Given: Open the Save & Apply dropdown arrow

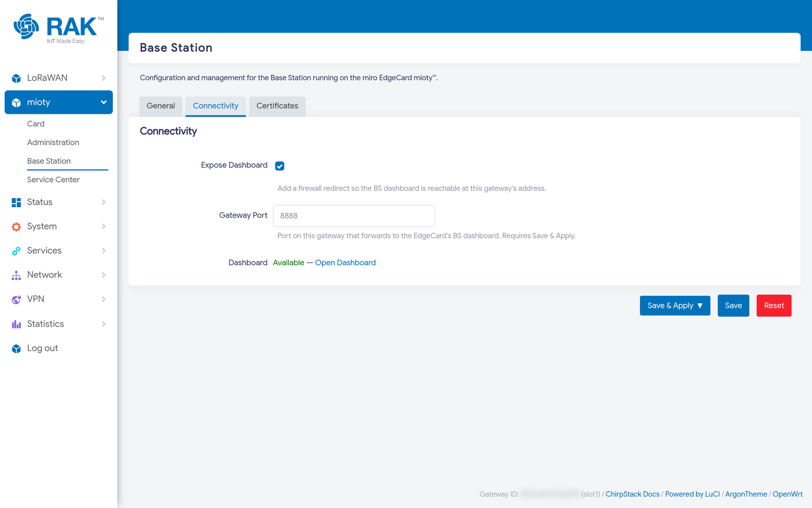Looking at the screenshot, I should pyautogui.click(x=700, y=306).
